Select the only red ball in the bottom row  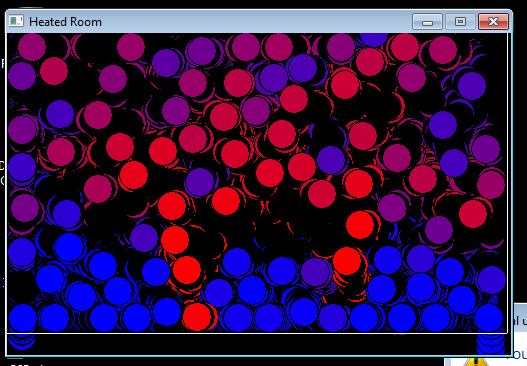197,317
